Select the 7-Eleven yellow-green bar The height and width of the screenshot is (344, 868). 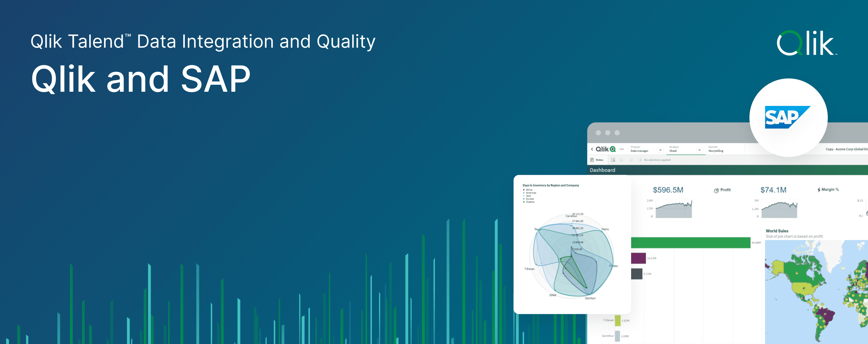pos(618,320)
